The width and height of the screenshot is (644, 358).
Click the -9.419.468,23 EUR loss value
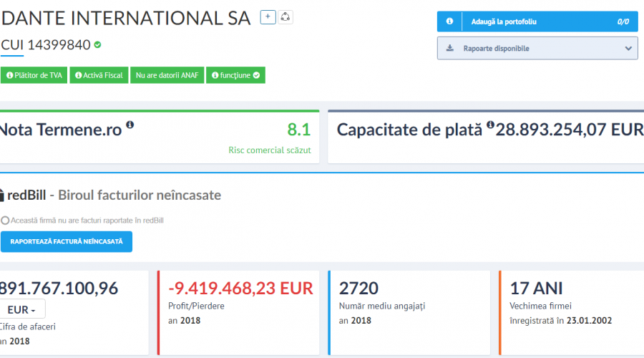pyautogui.click(x=240, y=289)
